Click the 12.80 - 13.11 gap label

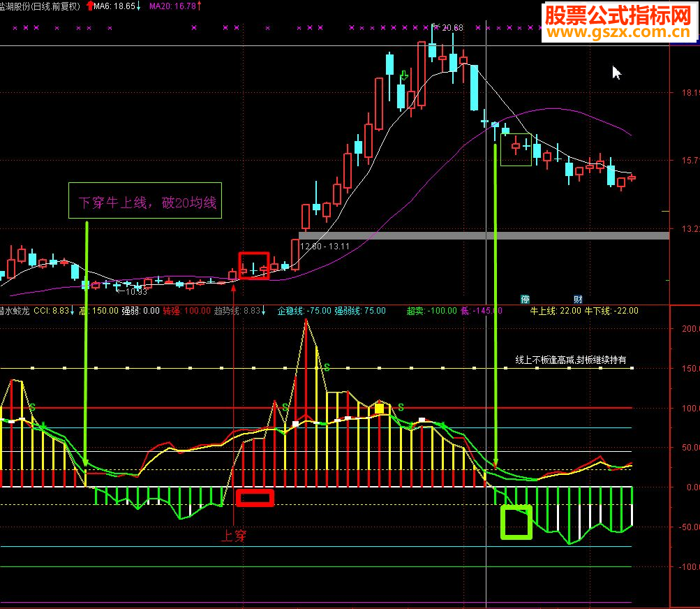(325, 247)
